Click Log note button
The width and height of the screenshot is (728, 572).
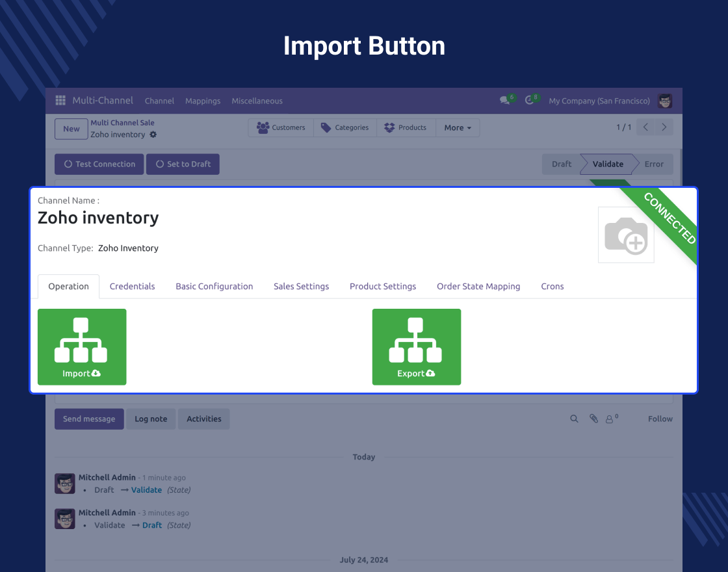point(151,419)
